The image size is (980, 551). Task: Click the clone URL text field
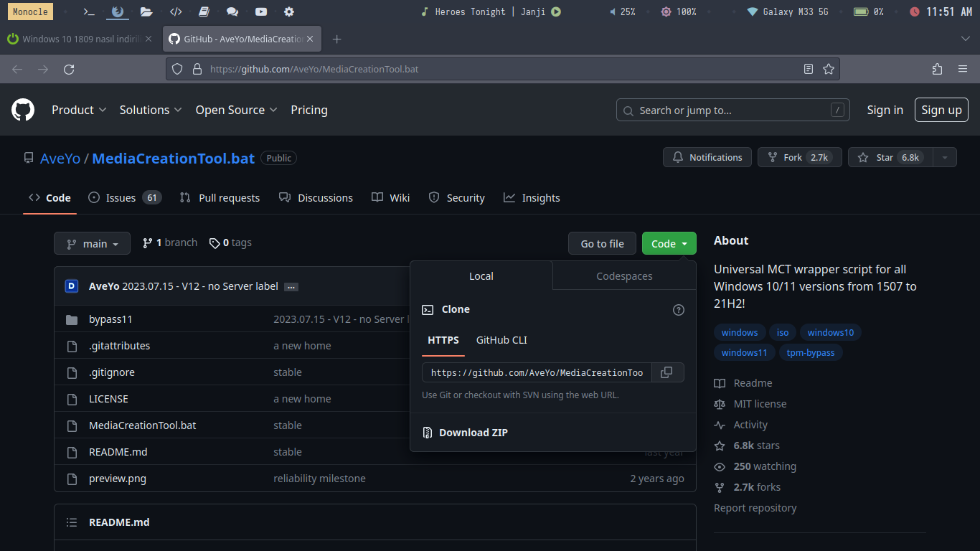(x=537, y=372)
